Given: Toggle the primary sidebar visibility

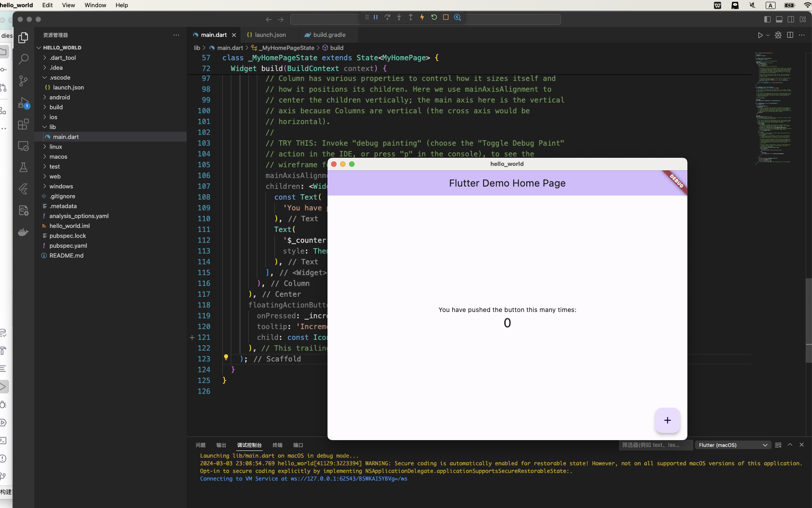Looking at the screenshot, I should pos(767,19).
